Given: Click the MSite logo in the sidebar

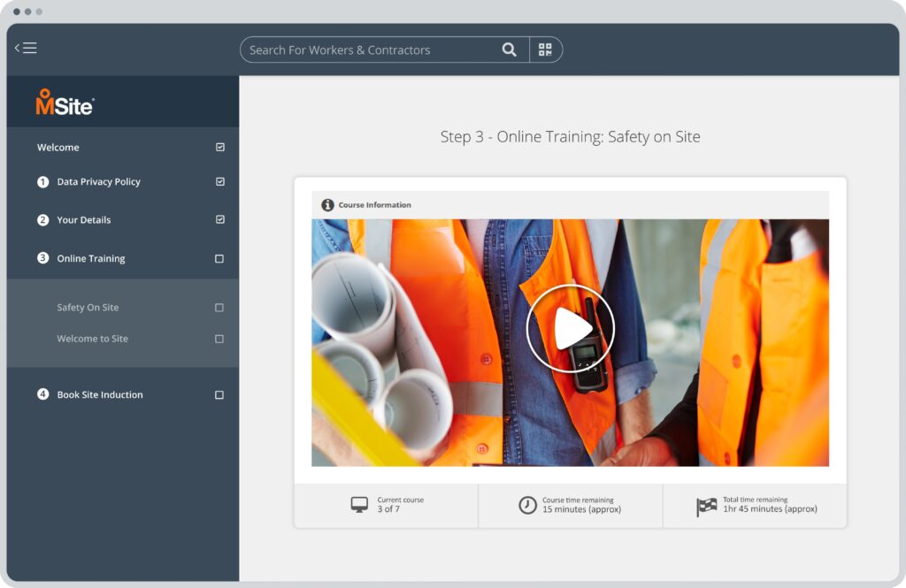Looking at the screenshot, I should point(64,103).
